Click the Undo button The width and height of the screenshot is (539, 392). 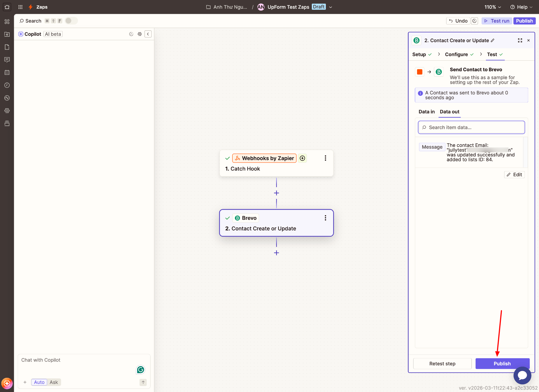(x=458, y=21)
